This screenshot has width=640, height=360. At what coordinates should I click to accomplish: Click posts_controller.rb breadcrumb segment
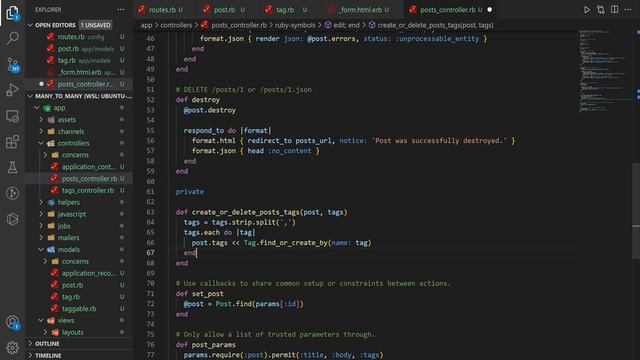coord(234,25)
